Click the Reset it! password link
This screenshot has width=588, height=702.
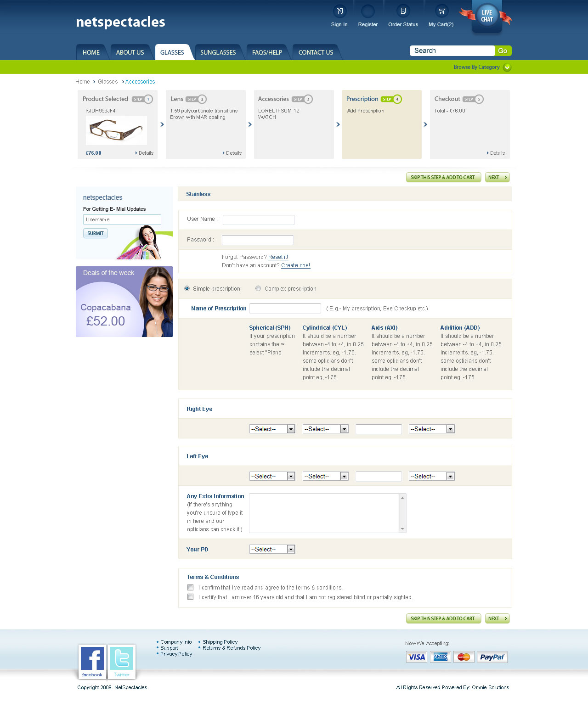278,257
